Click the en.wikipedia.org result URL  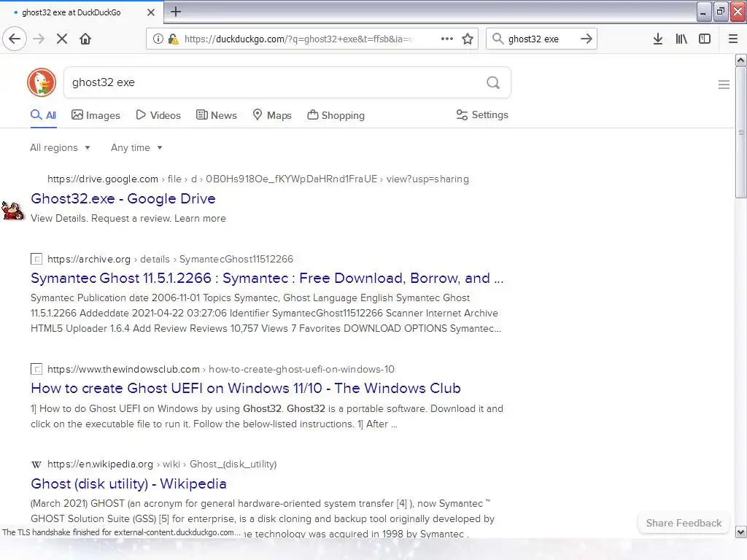coord(162,464)
